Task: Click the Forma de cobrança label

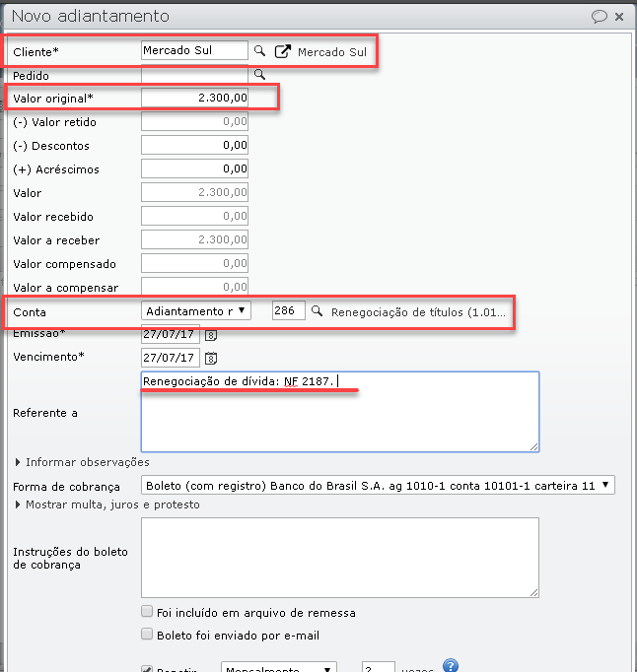Action: [x=66, y=487]
